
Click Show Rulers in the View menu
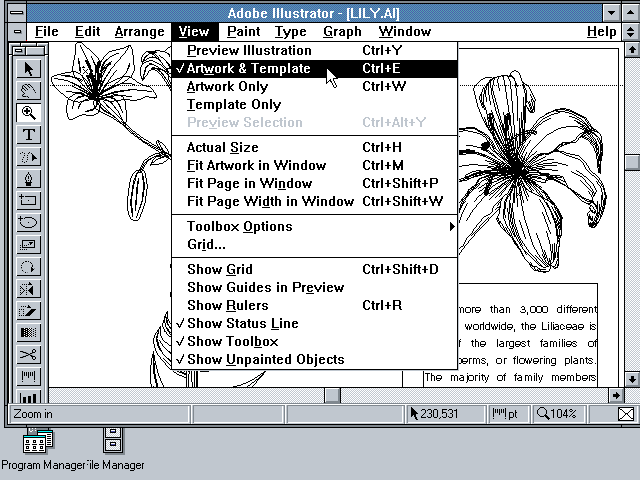click(x=227, y=305)
